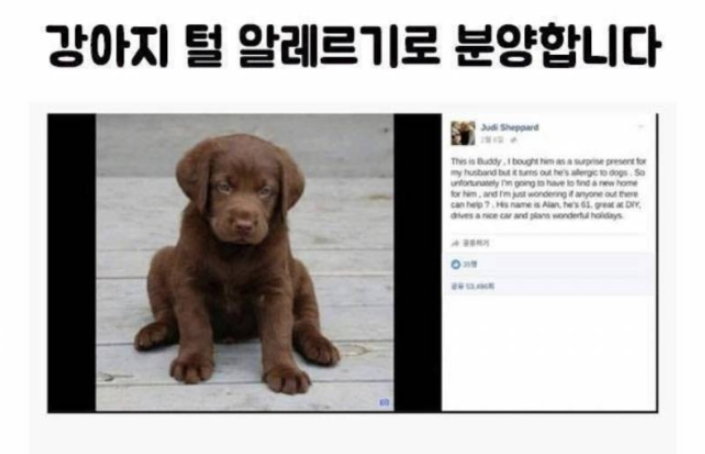705x454 pixels.
Task: Click the word Buddy in the post text
Action: pos(488,161)
